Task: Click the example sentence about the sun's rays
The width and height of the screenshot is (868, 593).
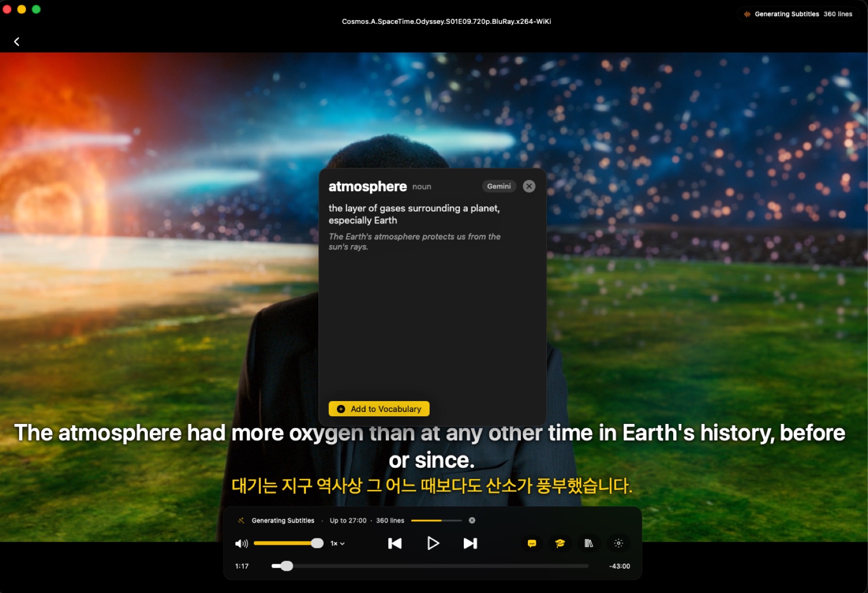Action: point(414,241)
